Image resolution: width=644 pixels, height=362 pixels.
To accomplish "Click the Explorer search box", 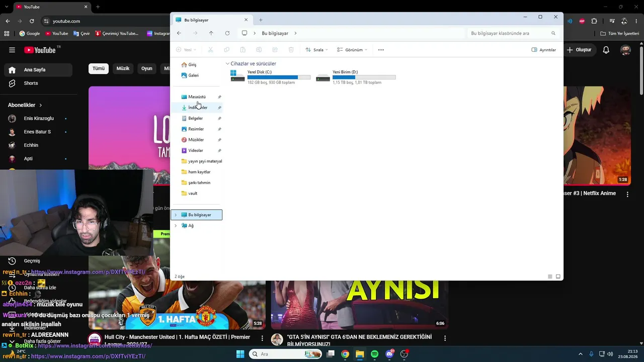I will click(x=513, y=33).
